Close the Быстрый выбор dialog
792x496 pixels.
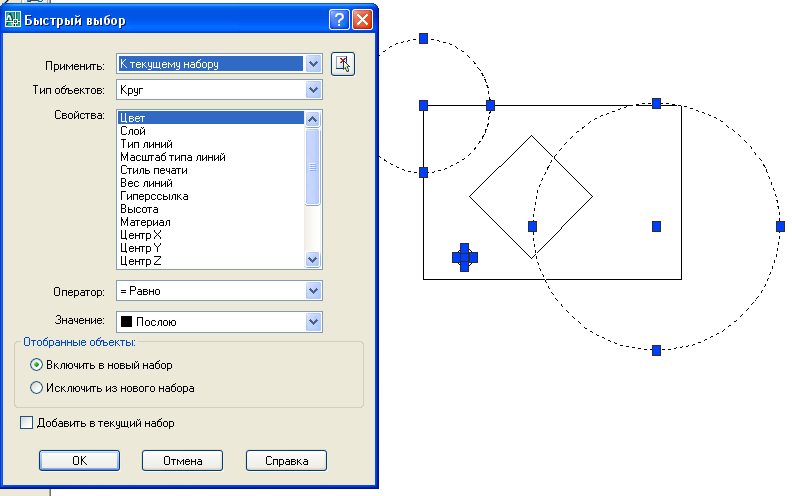coord(362,20)
